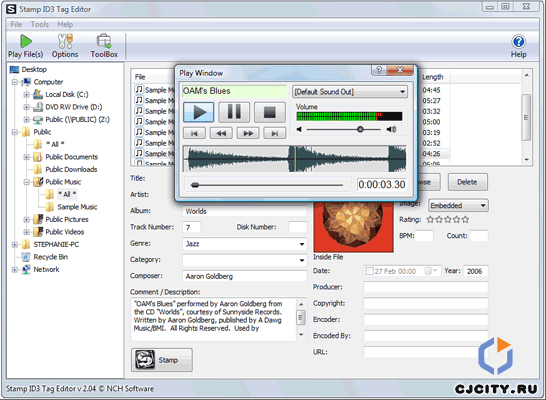The height and width of the screenshot is (400, 546).
Task: Open the Category dropdown
Action: [302, 260]
